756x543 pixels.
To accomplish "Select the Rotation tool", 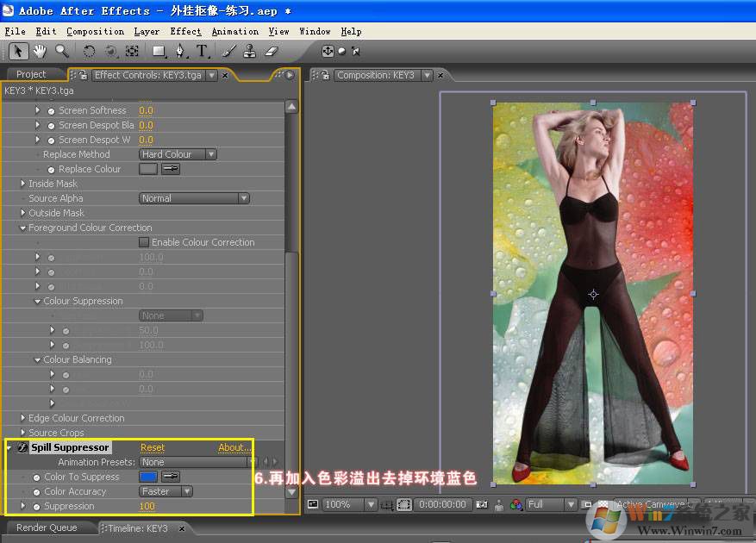I will 89,52.
